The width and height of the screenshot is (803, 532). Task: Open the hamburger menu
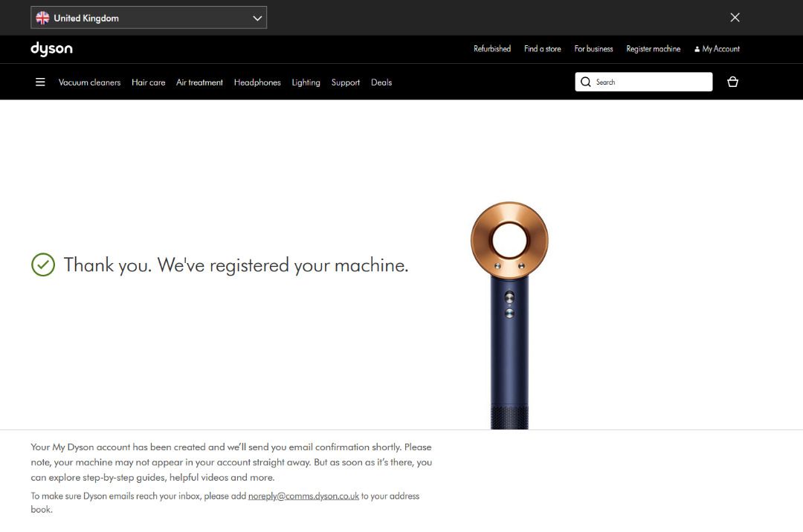[40, 82]
